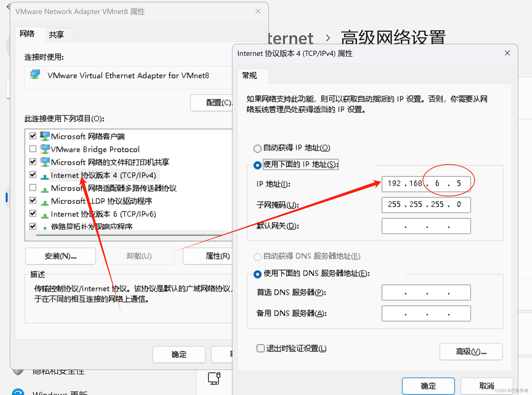532x395 pixels.
Task: Click the 文件和打印机共享 item icon
Action: pyautogui.click(x=45, y=162)
